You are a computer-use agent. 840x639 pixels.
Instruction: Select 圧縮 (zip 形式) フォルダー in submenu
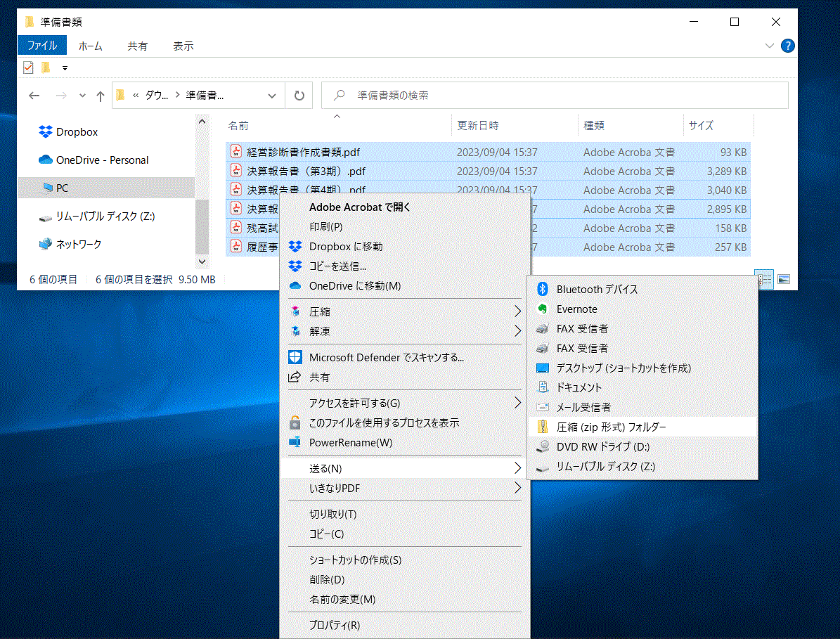click(611, 427)
